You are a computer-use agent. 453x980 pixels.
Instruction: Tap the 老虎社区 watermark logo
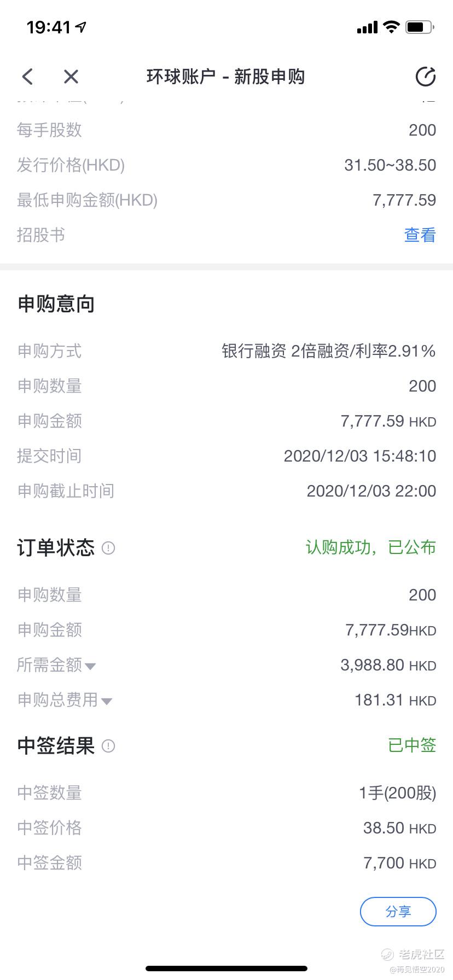coord(413,954)
